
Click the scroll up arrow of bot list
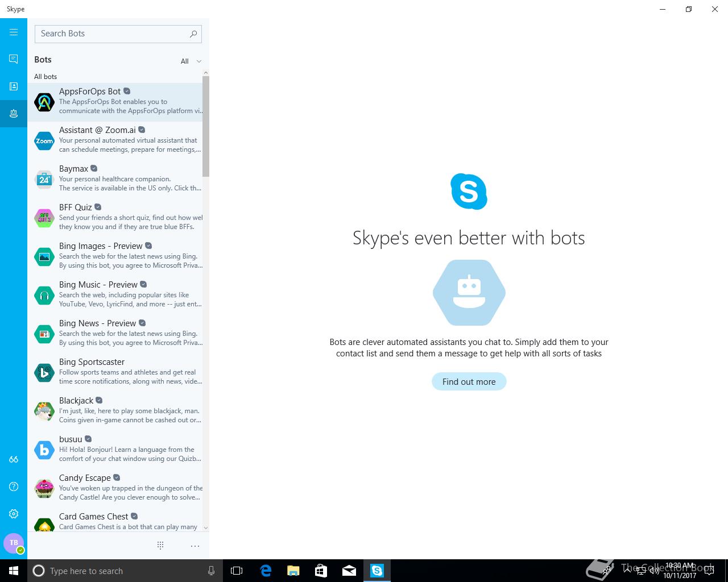click(x=206, y=73)
